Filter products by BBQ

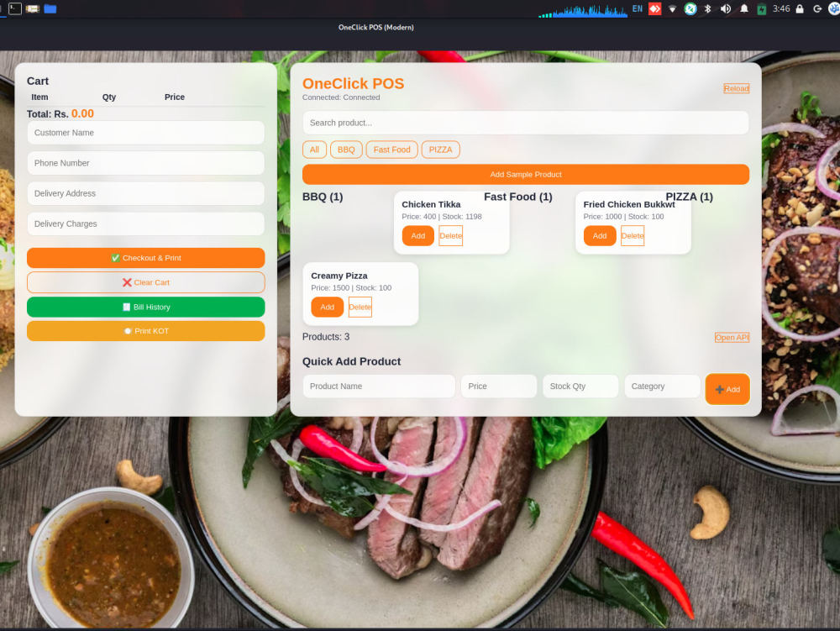point(346,150)
